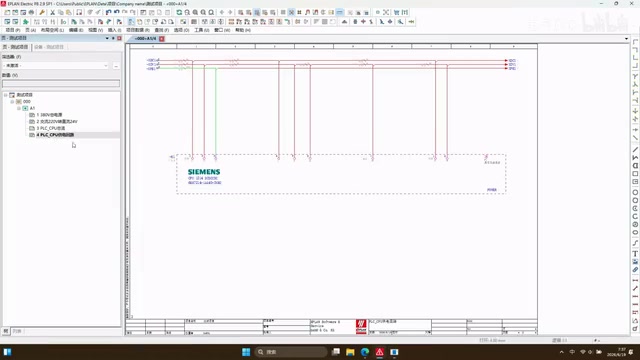Switch to the 页 - 测试项目 panel tab

16,47
